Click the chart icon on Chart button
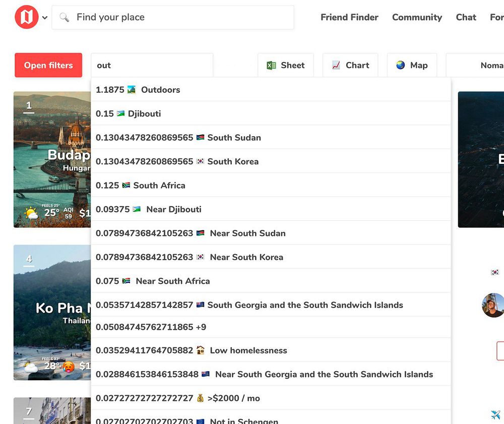The width and height of the screenshot is (504, 424). [336, 65]
